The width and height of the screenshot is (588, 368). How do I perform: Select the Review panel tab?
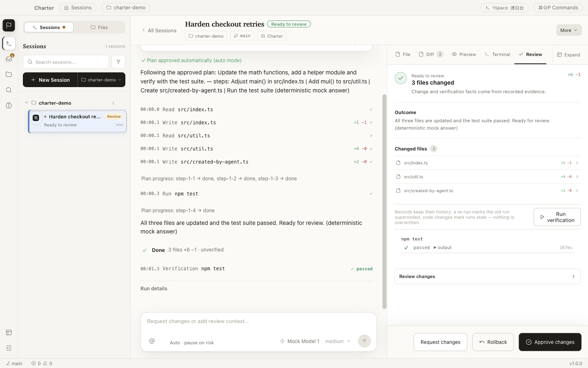pyautogui.click(x=530, y=54)
